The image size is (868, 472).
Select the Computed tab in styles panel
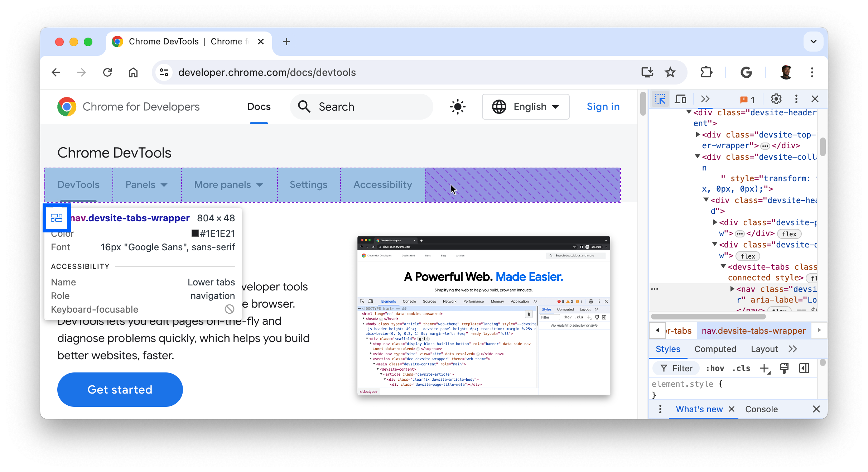pos(716,349)
